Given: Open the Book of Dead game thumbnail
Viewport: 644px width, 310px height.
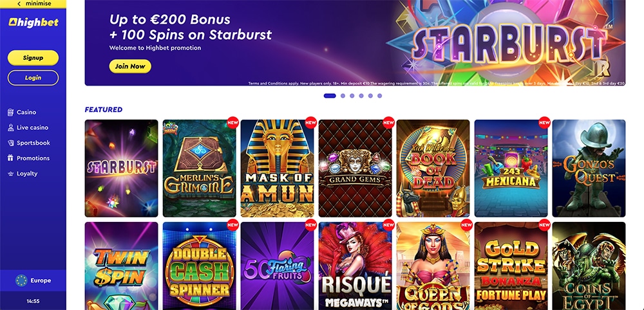Looking at the screenshot, I should pyautogui.click(x=433, y=168).
